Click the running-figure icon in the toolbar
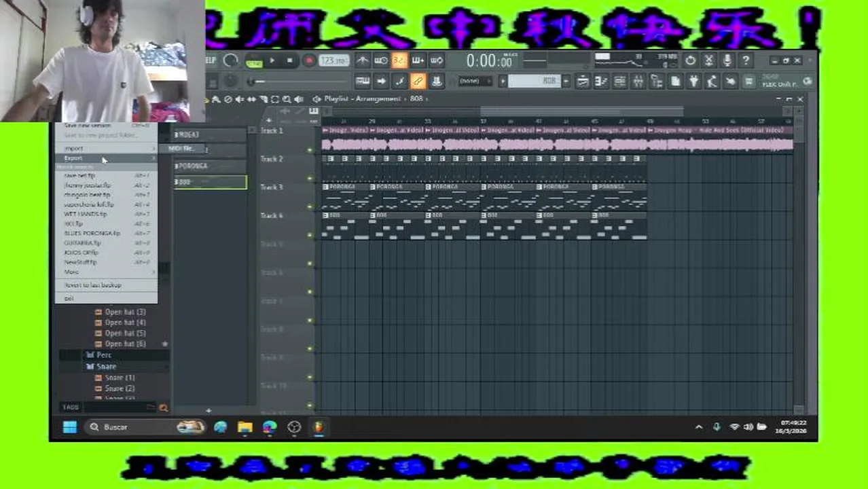This screenshot has height=489, width=868. (712, 81)
